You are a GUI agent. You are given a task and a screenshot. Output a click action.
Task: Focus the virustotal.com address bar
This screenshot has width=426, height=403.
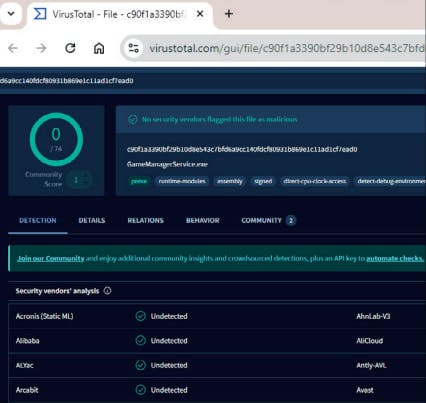286,48
